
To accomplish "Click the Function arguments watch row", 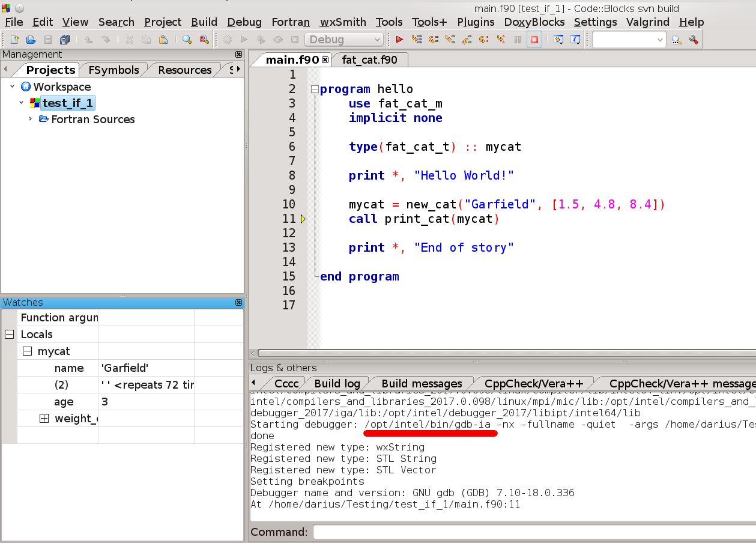I will click(x=122, y=318).
